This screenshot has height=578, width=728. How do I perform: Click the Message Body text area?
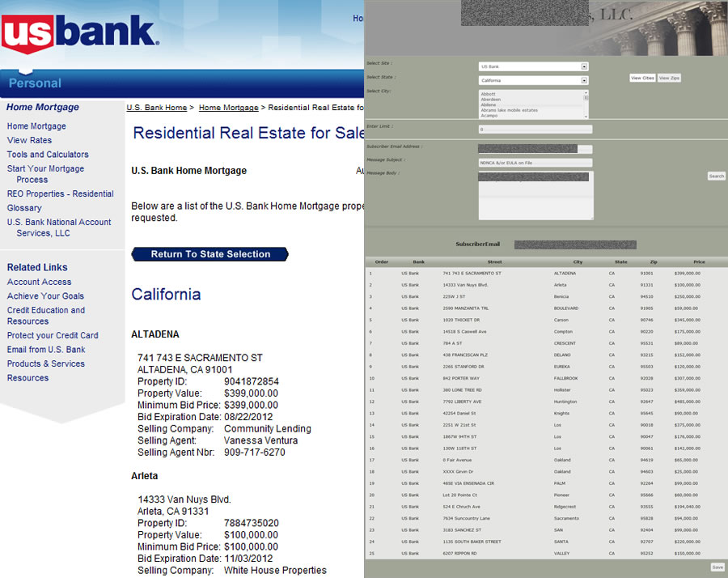click(535, 196)
